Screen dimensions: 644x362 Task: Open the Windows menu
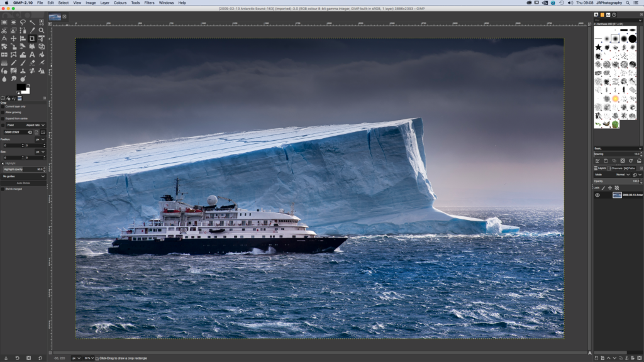[x=166, y=3]
